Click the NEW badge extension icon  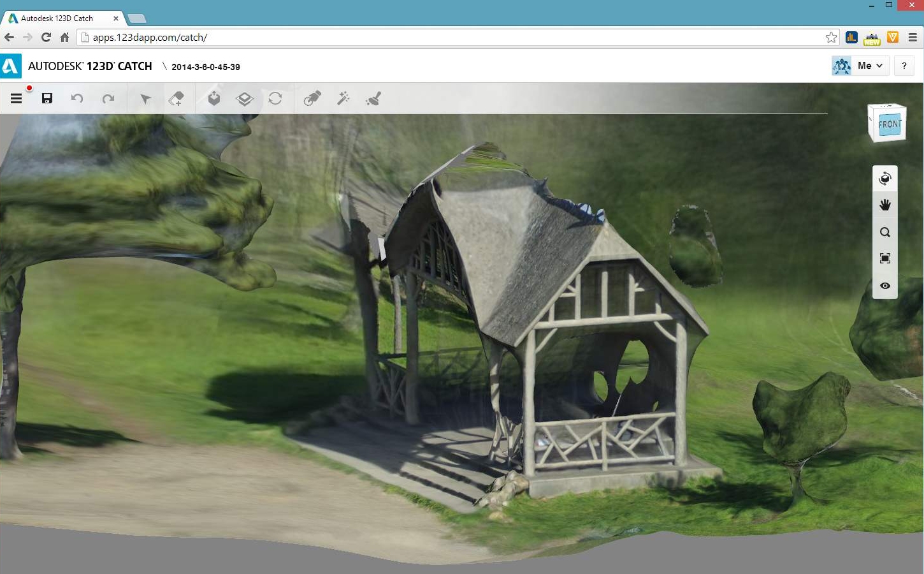coord(872,39)
